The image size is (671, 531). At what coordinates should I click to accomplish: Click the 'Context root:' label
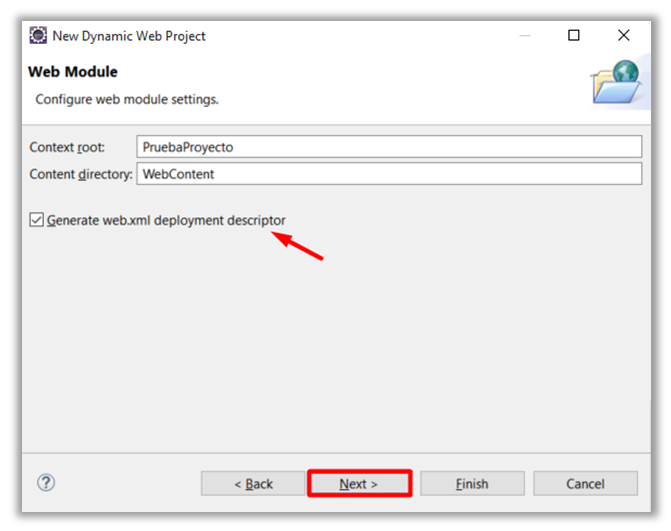[67, 147]
